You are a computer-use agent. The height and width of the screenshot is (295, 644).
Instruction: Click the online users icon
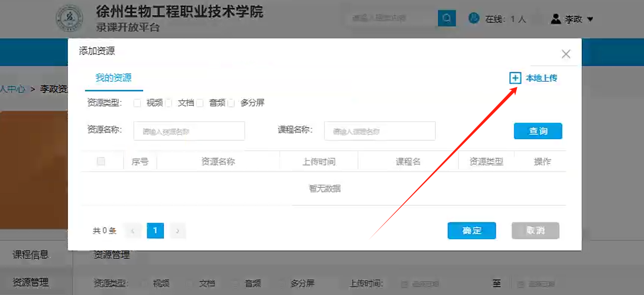pos(474,19)
